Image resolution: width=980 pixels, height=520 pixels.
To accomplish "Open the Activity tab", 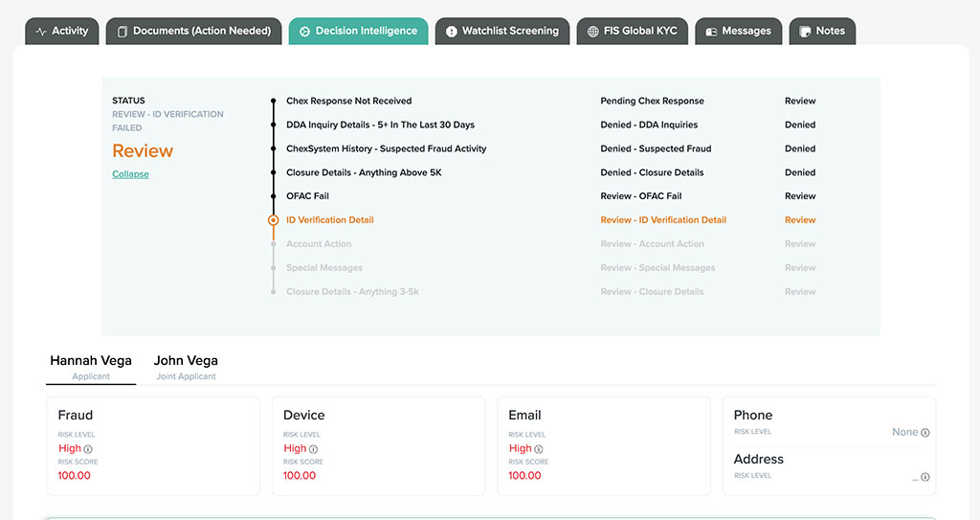I will (x=61, y=31).
